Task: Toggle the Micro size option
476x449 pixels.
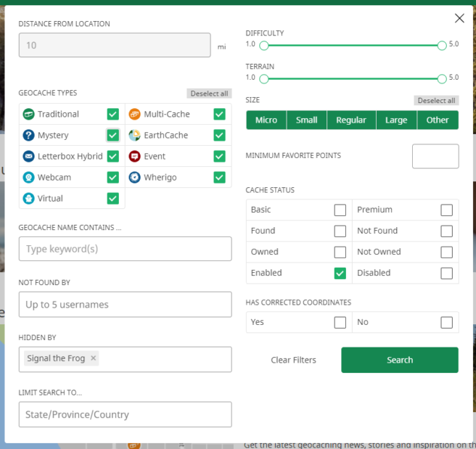Action: (x=266, y=120)
